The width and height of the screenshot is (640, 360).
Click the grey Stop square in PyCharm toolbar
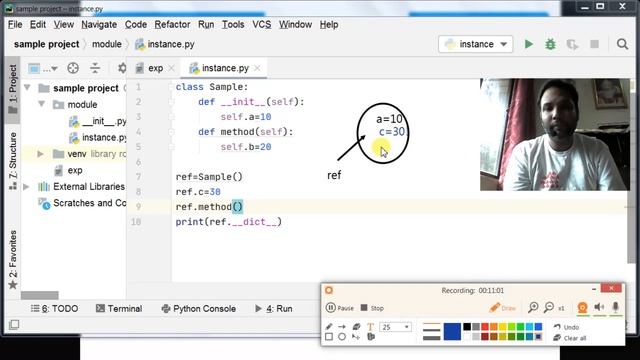594,44
